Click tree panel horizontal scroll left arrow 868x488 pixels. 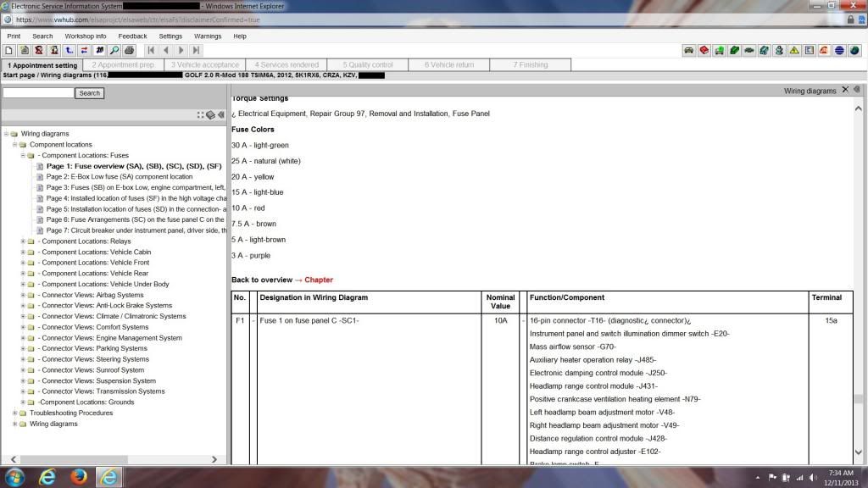point(14,459)
